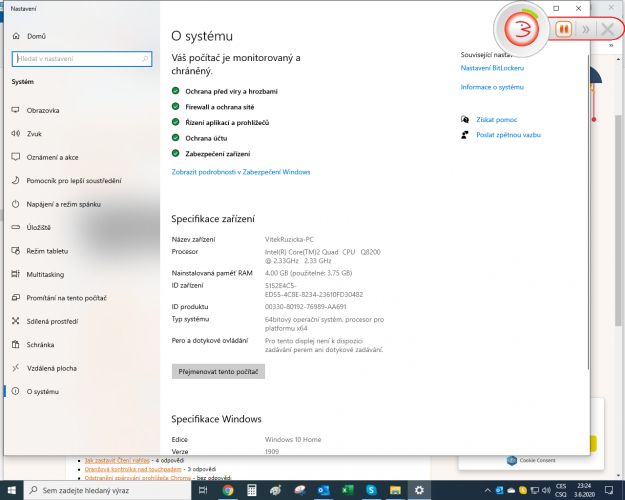Click the OneDrive cloud tray icon

pos(511,490)
